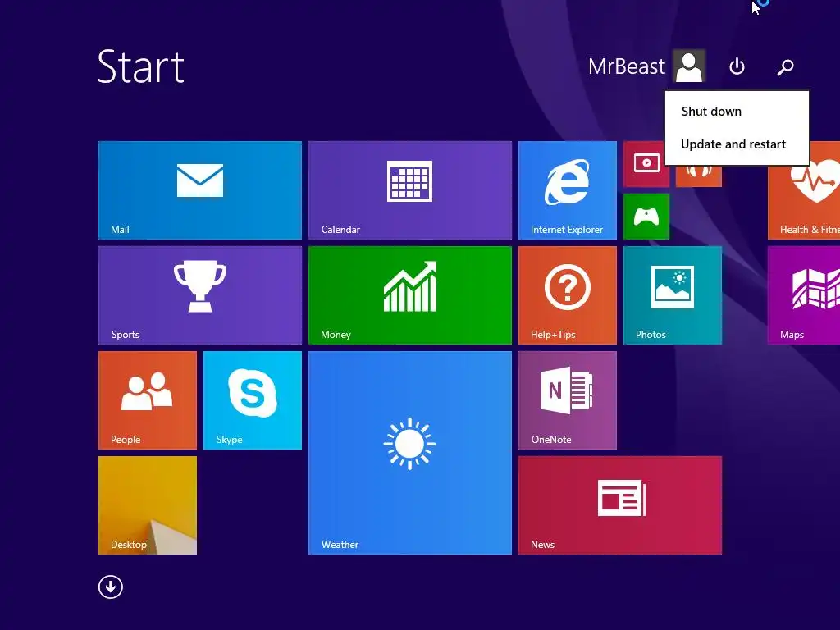The width and height of the screenshot is (840, 630).
Task: Open the Video tile
Action: point(646,164)
